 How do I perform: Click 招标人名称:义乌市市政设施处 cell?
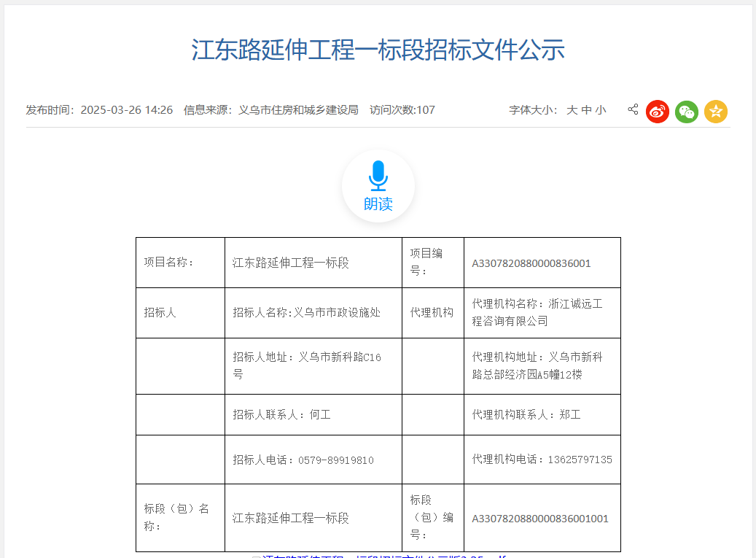coord(313,312)
